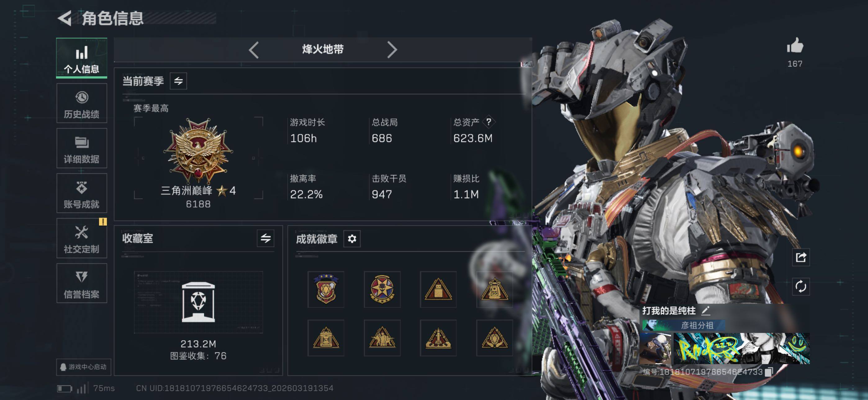Image resolution: width=868 pixels, height=400 pixels.
Task: Open the share profile icon
Action: (x=801, y=257)
